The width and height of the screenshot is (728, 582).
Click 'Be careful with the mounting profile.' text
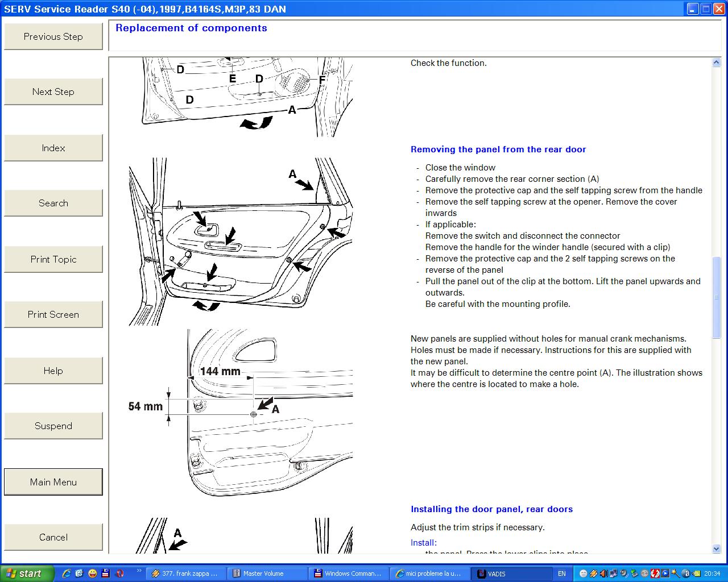[x=498, y=304]
